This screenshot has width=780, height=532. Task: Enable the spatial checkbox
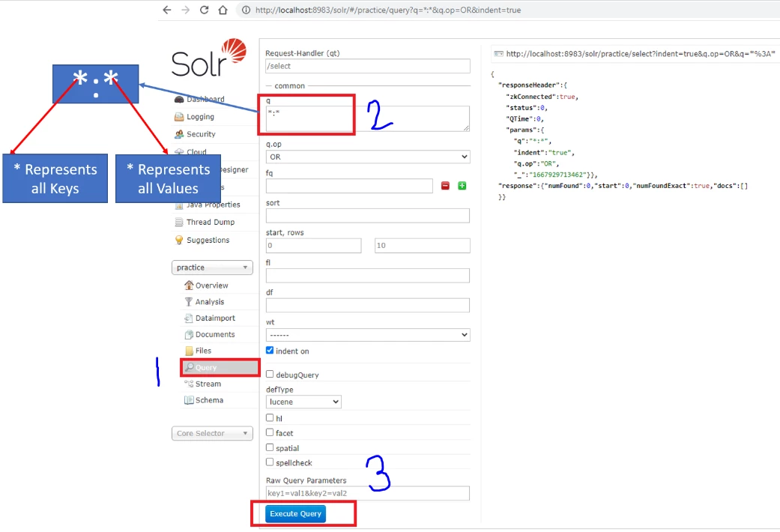pyautogui.click(x=270, y=447)
